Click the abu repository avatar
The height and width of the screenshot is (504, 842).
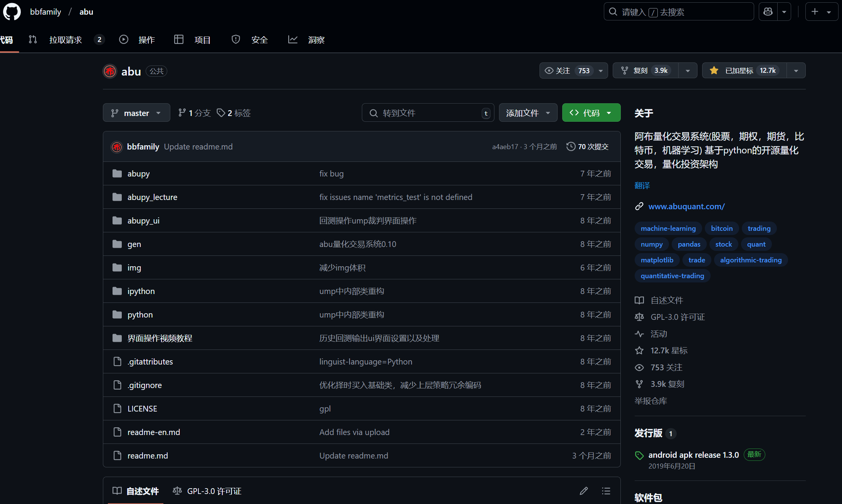pos(110,71)
